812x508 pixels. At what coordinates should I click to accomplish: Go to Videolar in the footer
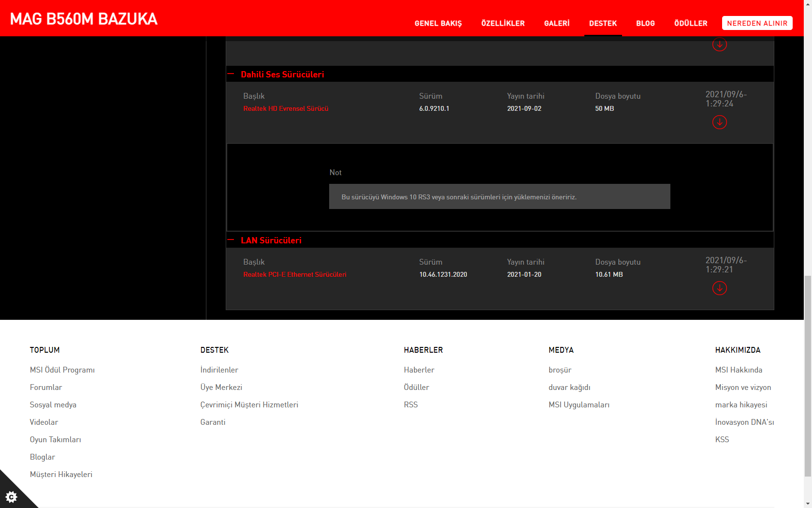pyautogui.click(x=44, y=422)
